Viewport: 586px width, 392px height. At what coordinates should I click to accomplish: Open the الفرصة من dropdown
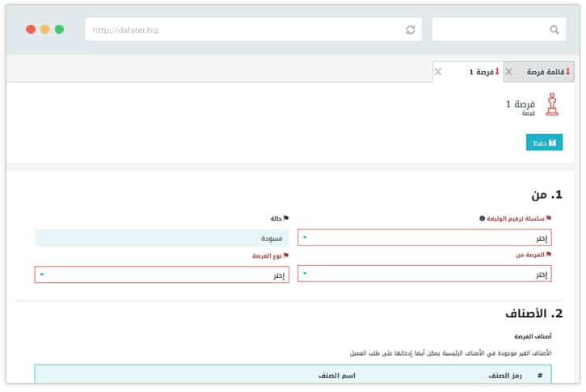[x=424, y=274]
